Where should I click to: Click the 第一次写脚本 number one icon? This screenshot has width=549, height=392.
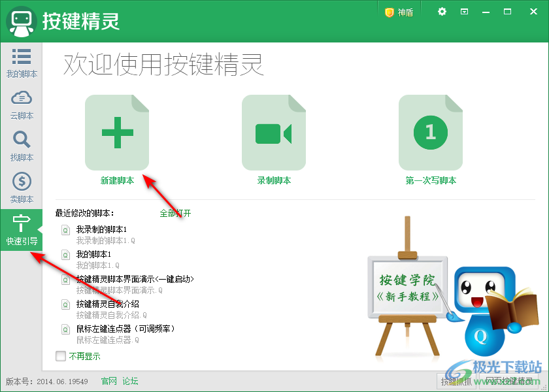[x=431, y=132]
